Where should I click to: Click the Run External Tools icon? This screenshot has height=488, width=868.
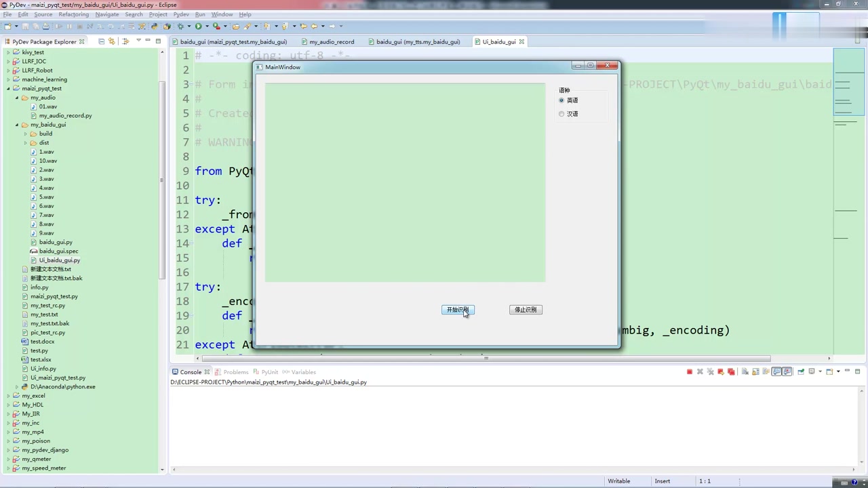216,26
